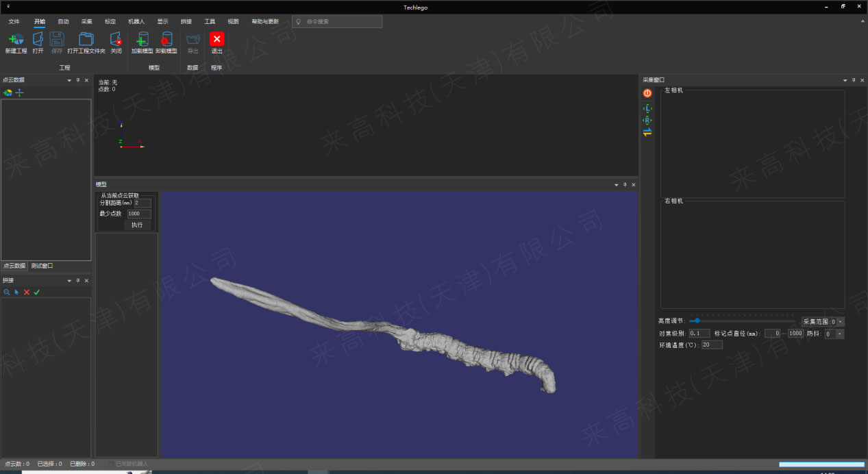This screenshot has width=868, height=474.
Task: Click the 亮度调节 brightness slider handle
Action: pos(697,321)
